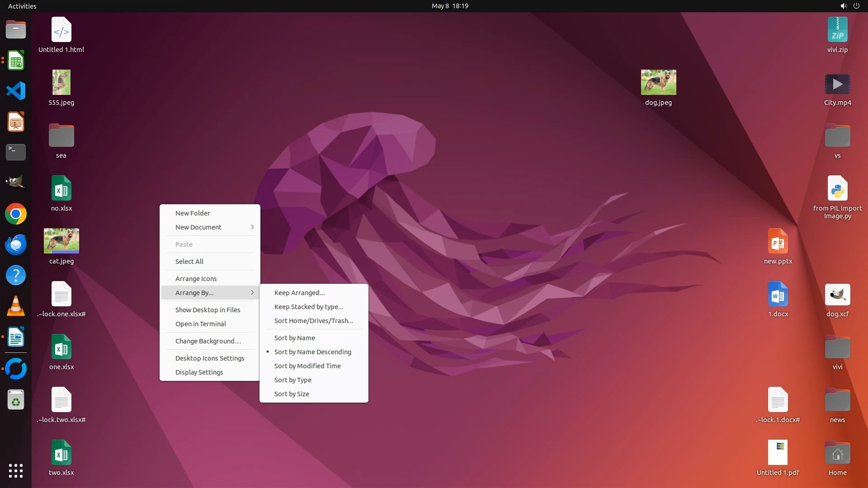Click the volume indicator icon
868x488 pixels.
tap(843, 6)
